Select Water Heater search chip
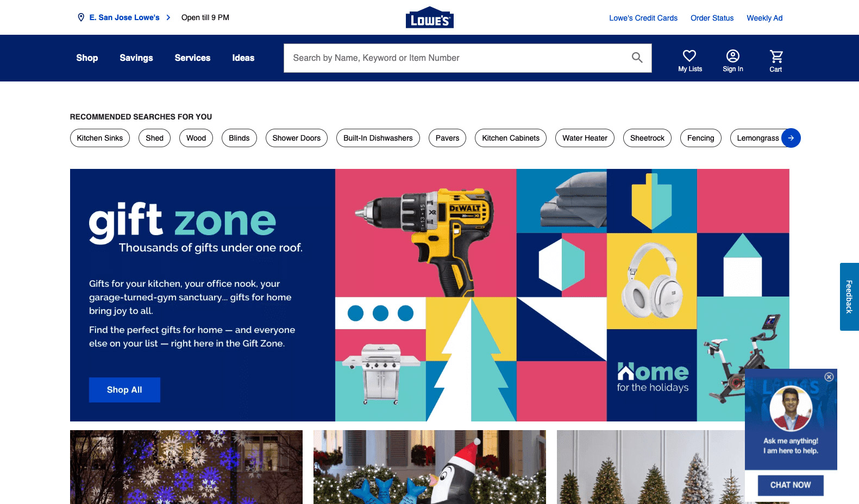This screenshot has height=504, width=859. click(x=585, y=138)
